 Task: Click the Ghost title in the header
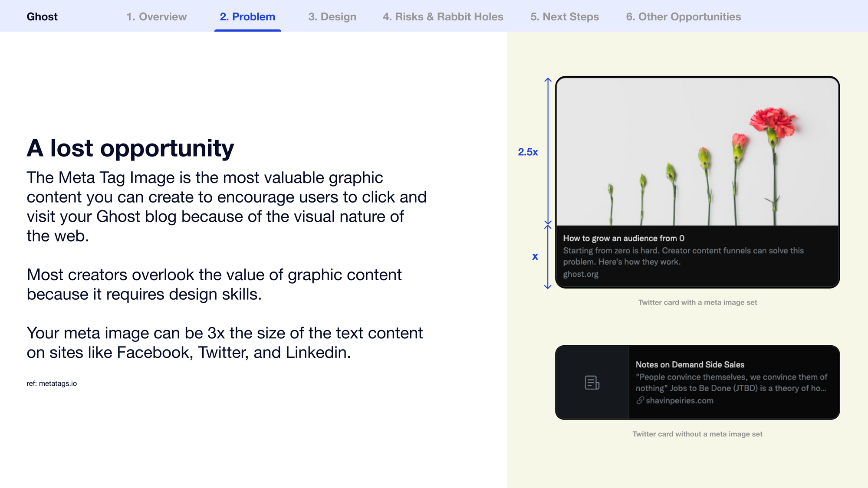(x=42, y=16)
